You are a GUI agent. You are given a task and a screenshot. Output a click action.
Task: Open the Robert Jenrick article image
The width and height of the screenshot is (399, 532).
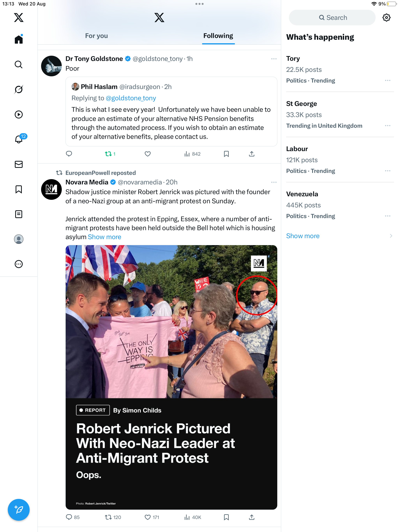tap(171, 377)
